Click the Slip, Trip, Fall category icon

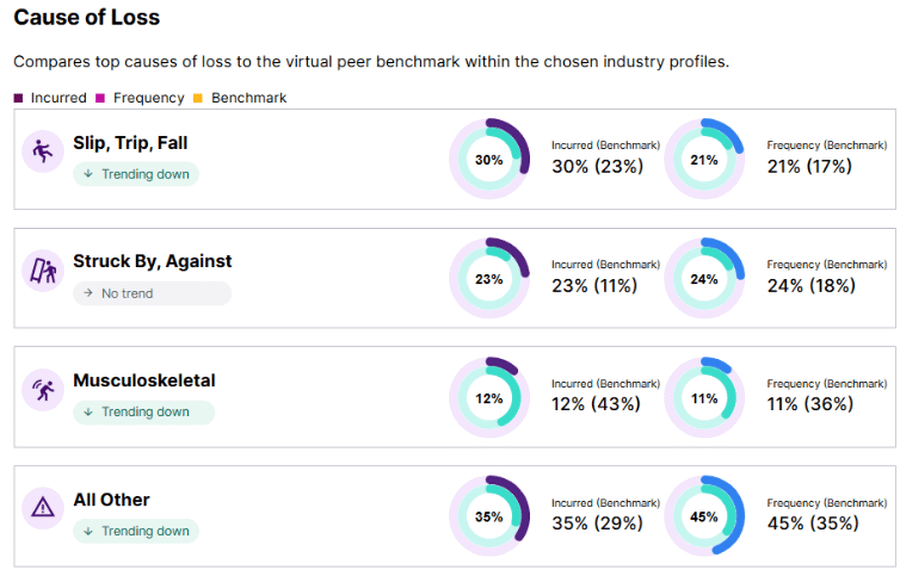pyautogui.click(x=42, y=153)
